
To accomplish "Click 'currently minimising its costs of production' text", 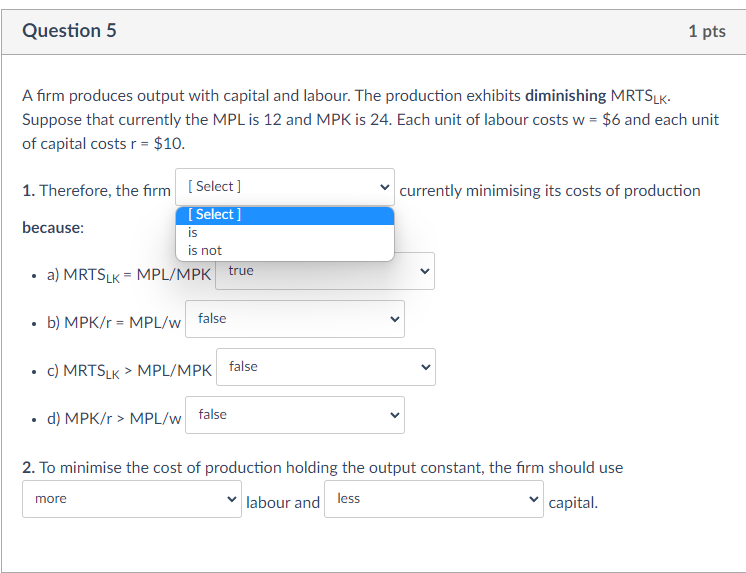I will pyautogui.click(x=550, y=191).
